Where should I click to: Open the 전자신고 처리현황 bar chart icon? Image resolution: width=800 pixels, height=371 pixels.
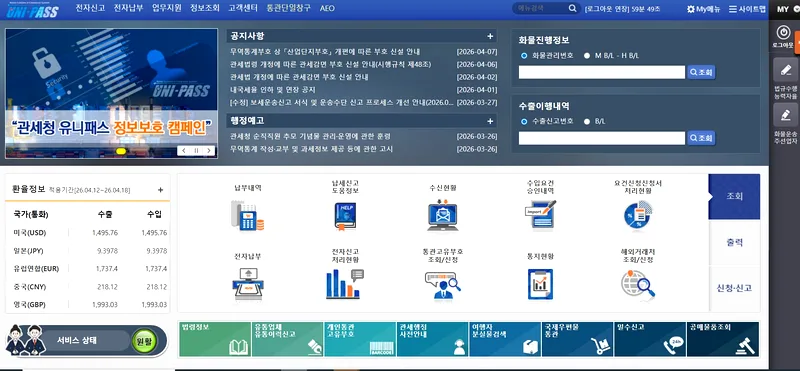(x=345, y=283)
